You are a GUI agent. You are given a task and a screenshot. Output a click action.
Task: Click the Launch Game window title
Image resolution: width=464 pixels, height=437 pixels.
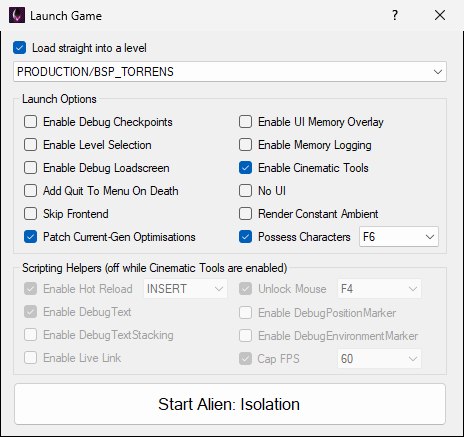tap(66, 16)
